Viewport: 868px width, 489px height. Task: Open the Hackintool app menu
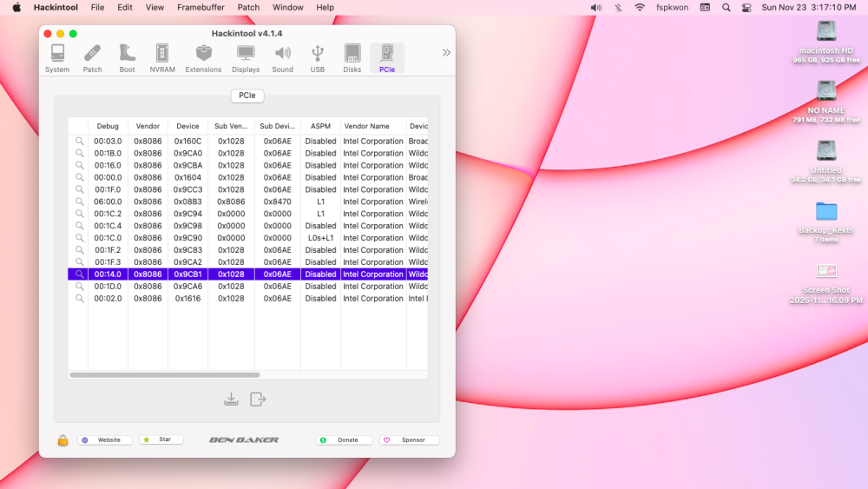56,8
